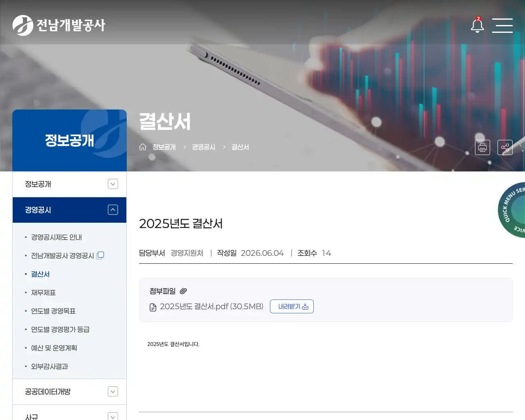The image size is (525, 420).
Task: Open 연도별 경영목표 submenu item
Action: click(x=53, y=311)
